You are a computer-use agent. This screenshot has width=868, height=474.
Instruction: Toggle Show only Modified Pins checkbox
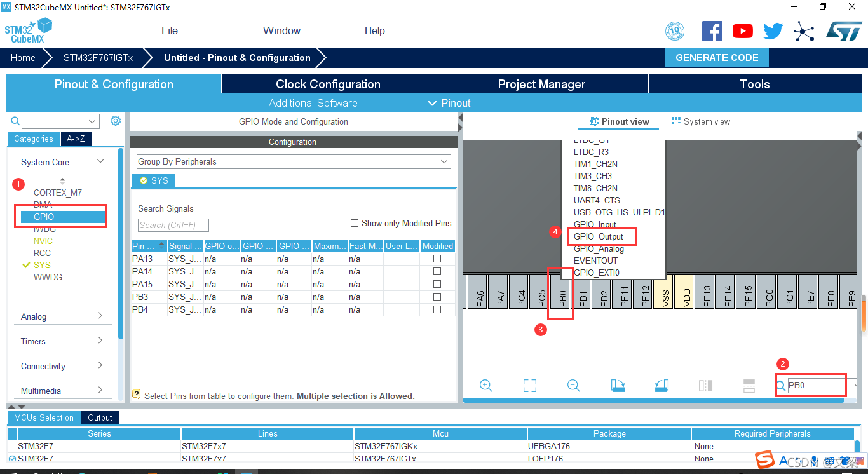[x=355, y=223]
